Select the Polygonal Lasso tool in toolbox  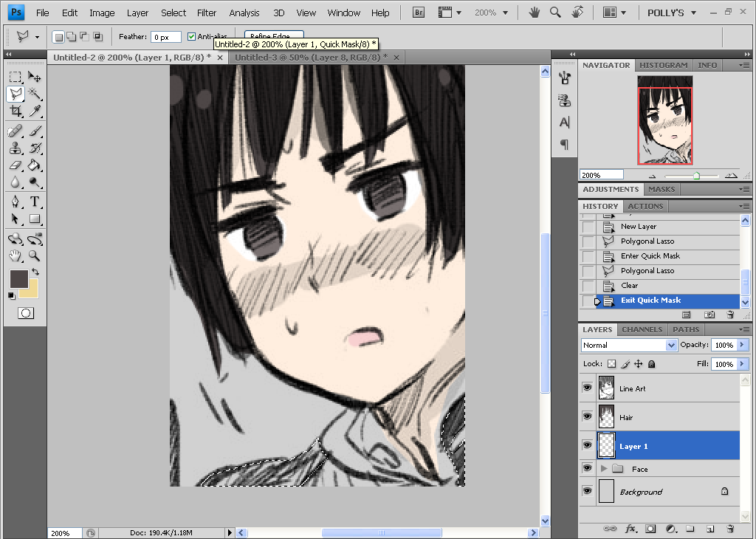(x=16, y=94)
